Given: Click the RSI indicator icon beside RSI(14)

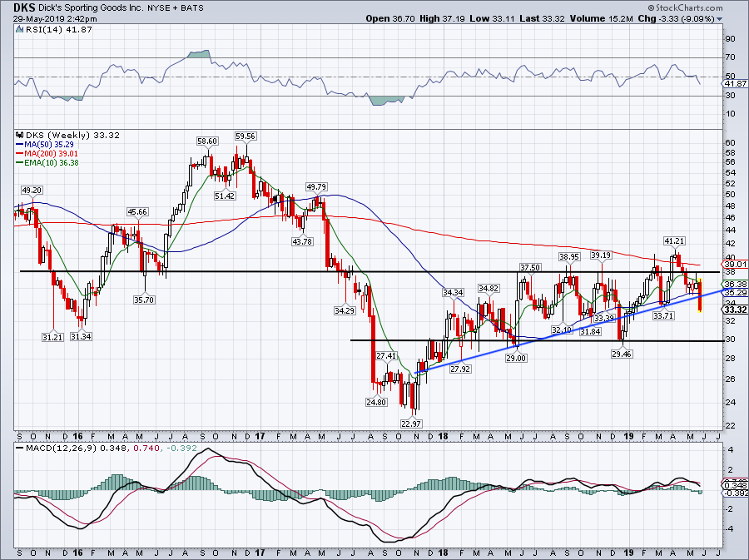Looking at the screenshot, I should coord(19,30).
